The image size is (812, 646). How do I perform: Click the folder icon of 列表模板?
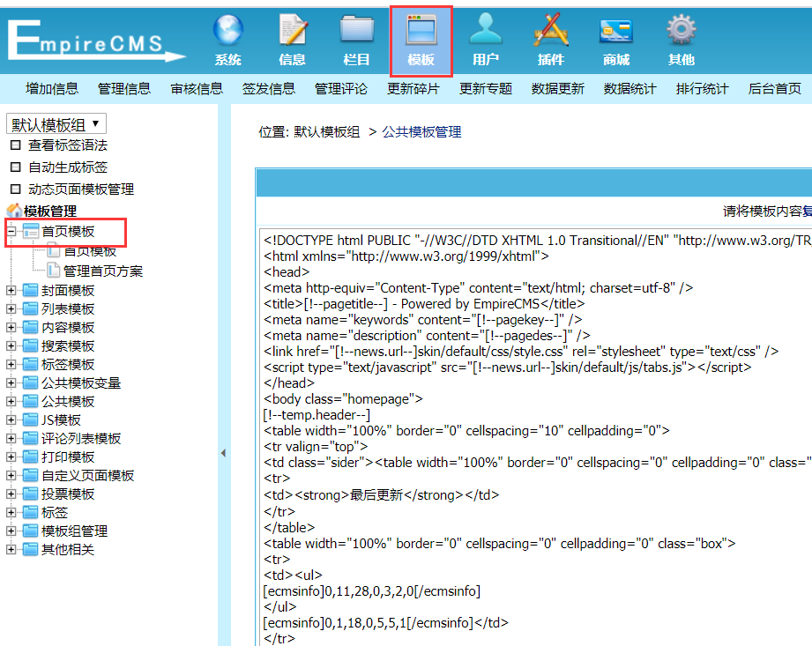(x=31, y=308)
